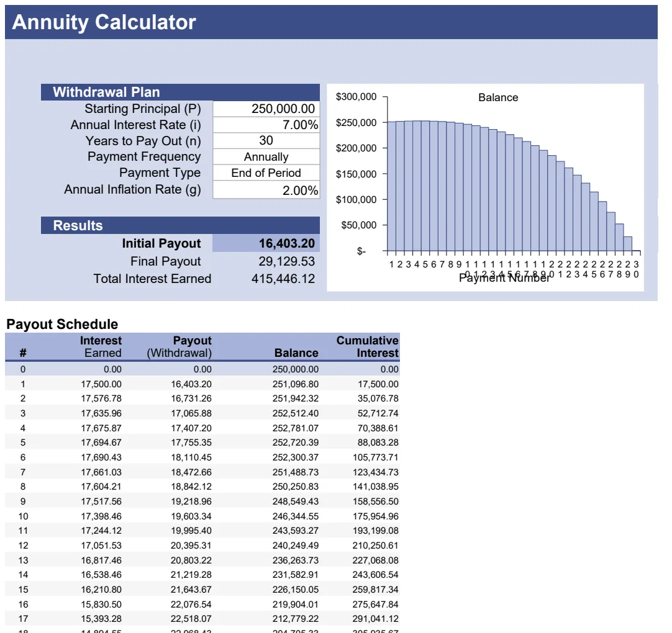Click cumulative interest cell 259,817.34

(x=375, y=590)
